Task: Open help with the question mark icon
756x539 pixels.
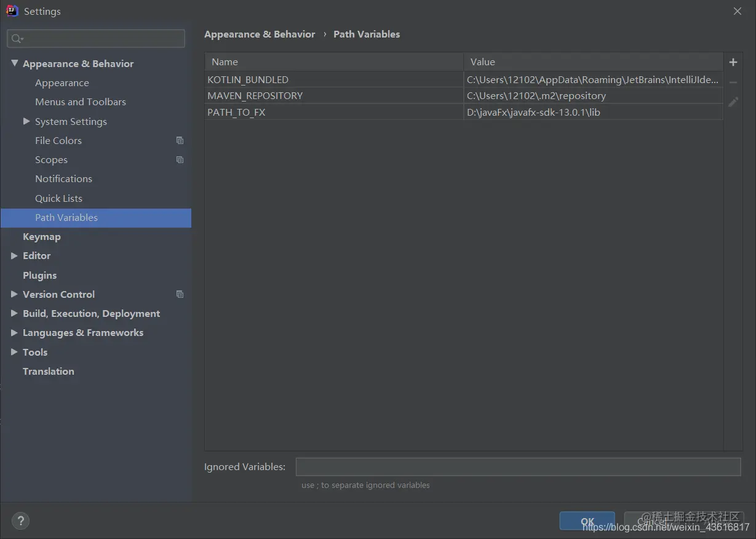Action: point(20,521)
